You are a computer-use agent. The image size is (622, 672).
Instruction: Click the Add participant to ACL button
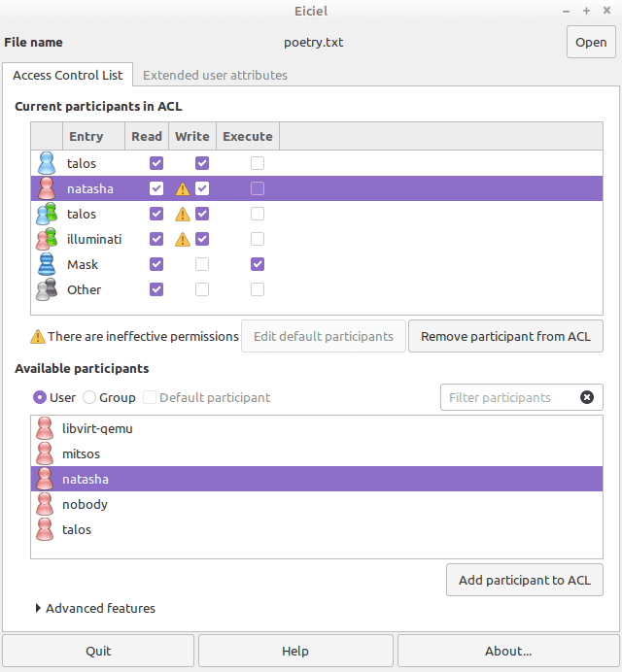[524, 580]
